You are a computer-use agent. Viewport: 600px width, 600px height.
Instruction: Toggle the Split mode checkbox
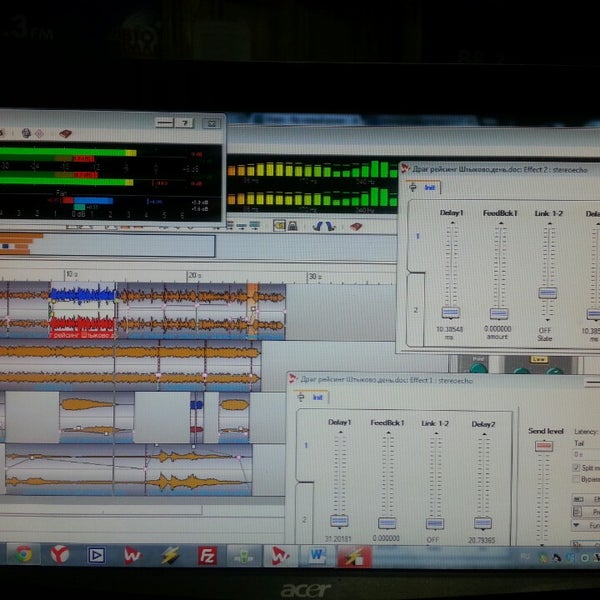coord(577,467)
